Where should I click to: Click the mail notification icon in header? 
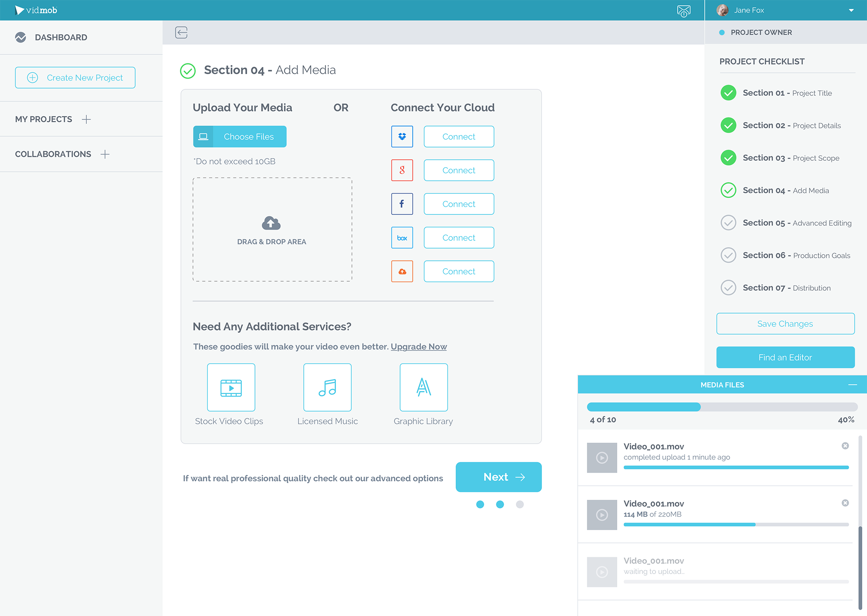click(684, 10)
